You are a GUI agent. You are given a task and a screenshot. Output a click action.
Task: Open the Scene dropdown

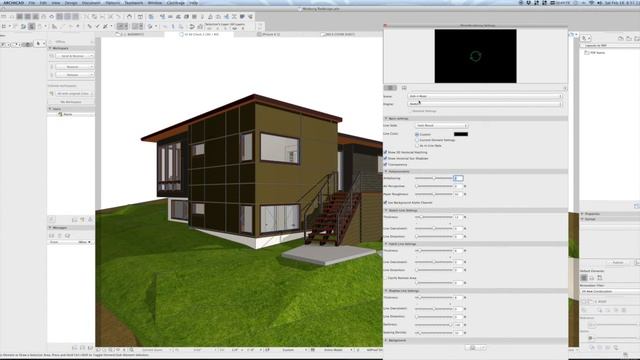pos(485,96)
